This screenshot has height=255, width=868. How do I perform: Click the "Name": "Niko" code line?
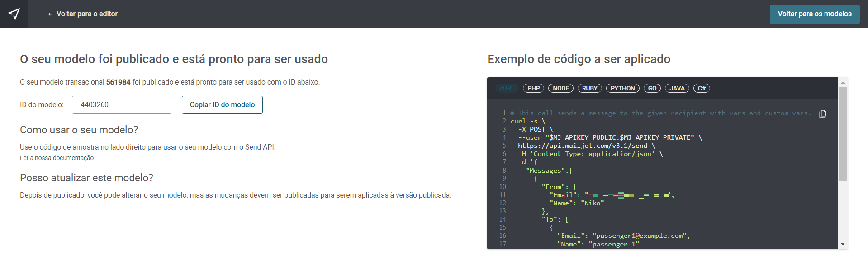tap(577, 203)
